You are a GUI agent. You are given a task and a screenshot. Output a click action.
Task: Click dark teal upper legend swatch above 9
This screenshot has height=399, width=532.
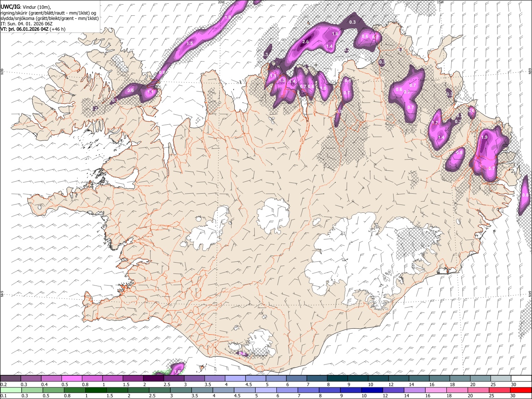(x=358, y=378)
